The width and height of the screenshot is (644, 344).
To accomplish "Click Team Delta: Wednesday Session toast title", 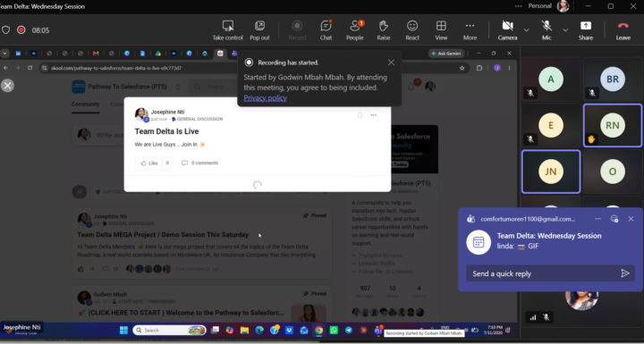I will 549,236.
